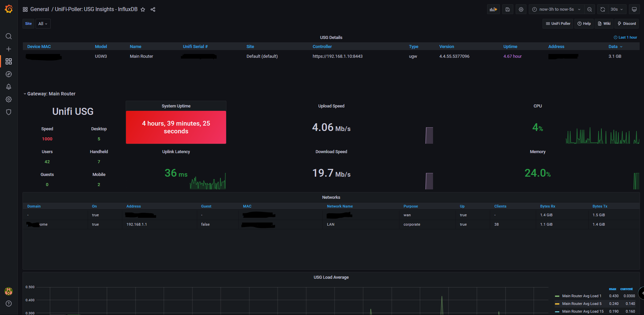Sort Networks table by Bytes Rx
The width and height of the screenshot is (644, 315).
[548, 206]
